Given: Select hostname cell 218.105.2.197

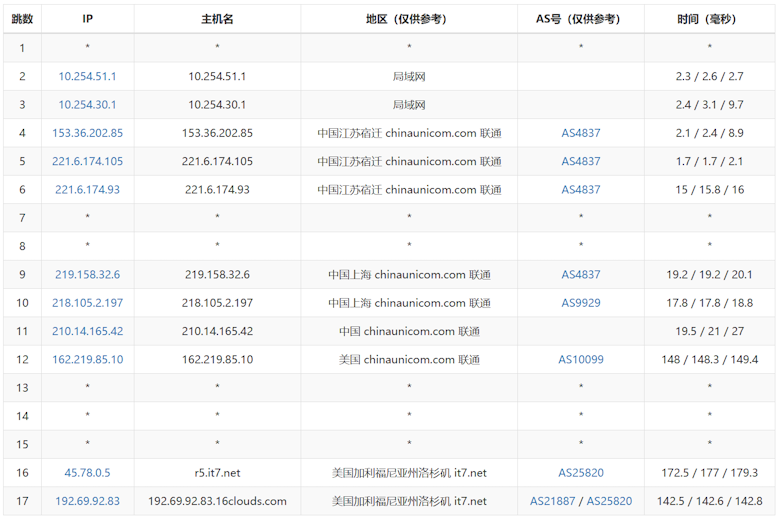Looking at the screenshot, I should (x=217, y=303).
